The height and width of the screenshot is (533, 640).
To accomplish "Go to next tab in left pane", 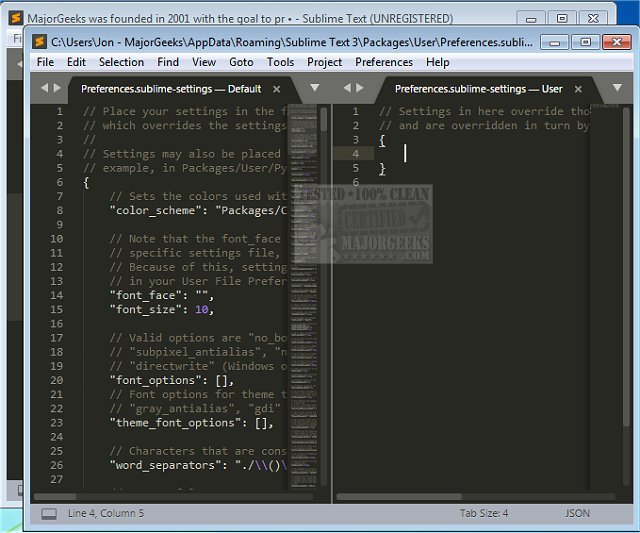I will pyautogui.click(x=58, y=88).
